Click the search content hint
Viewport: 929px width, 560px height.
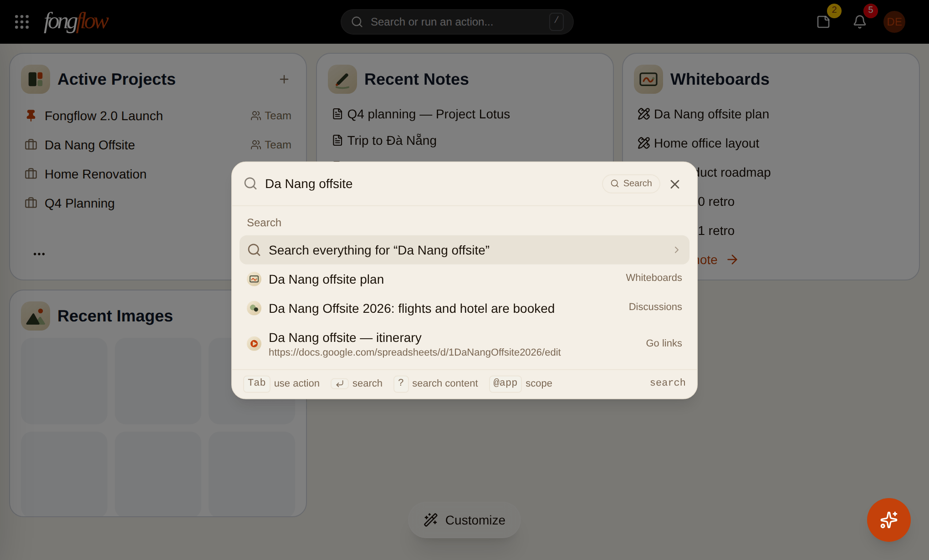click(436, 383)
